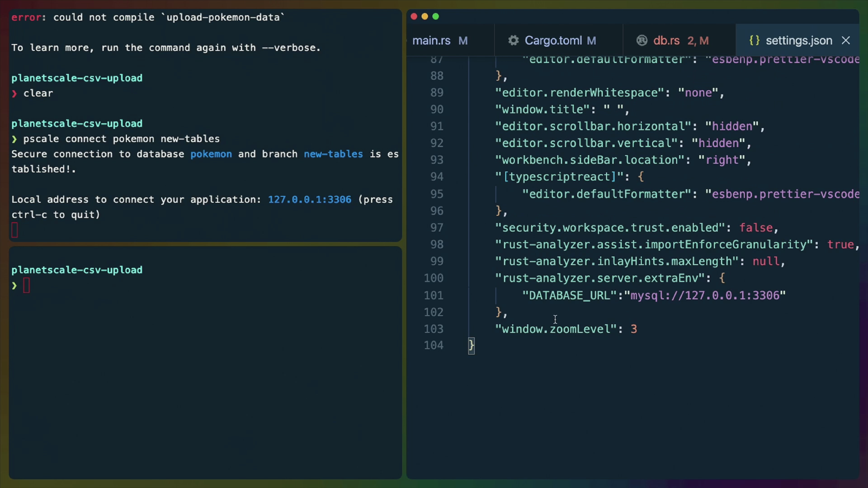Click the highlighted pokemon database name
868x488 pixels.
point(211,154)
